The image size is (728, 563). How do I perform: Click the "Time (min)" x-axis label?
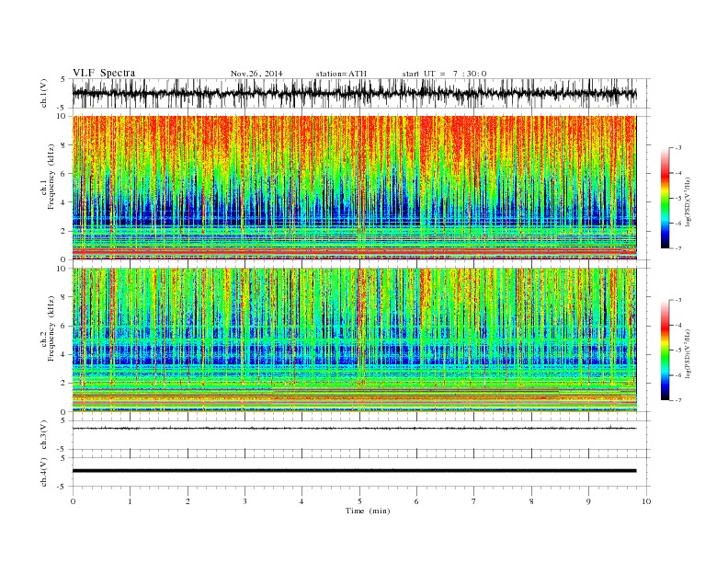[x=368, y=511]
